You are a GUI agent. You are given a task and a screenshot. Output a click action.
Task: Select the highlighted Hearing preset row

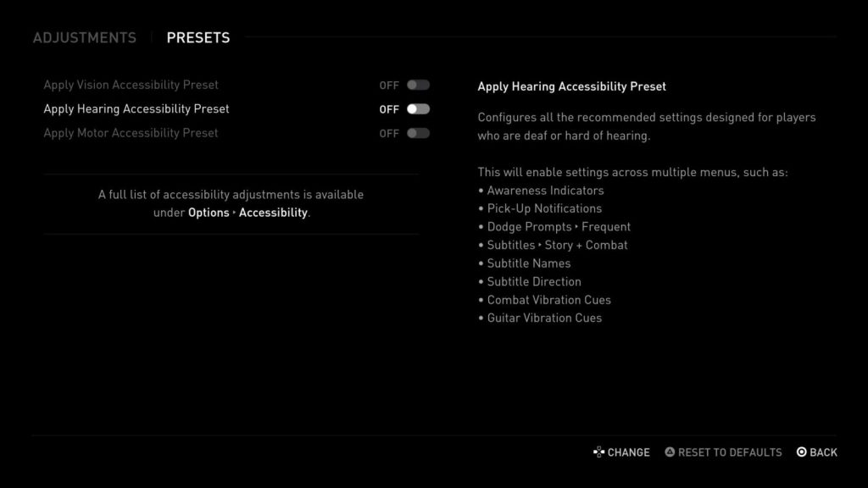(x=136, y=108)
